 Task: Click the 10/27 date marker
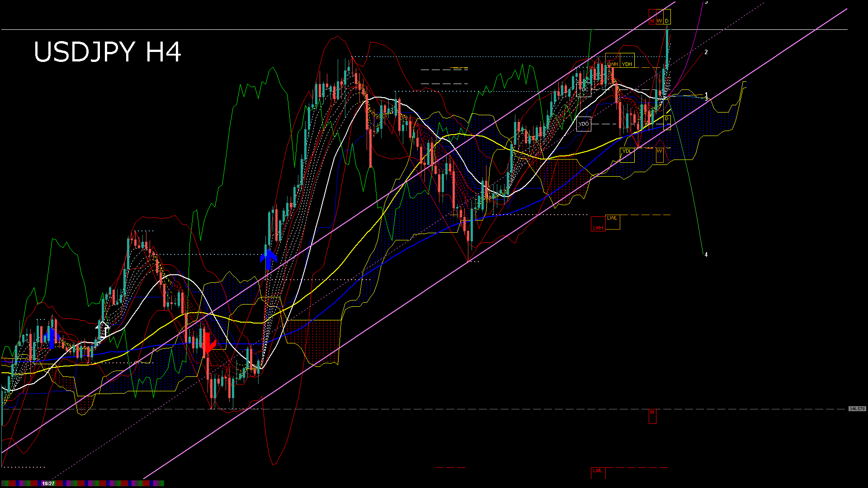tap(47, 483)
